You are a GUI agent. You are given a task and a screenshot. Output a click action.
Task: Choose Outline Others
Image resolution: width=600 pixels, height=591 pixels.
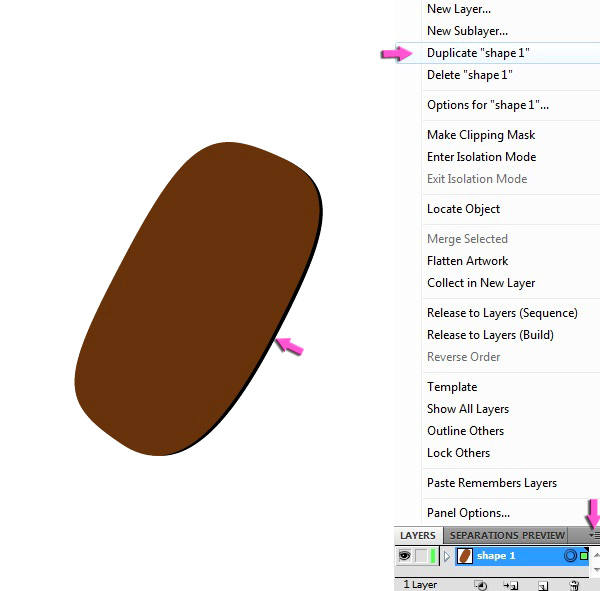465,431
